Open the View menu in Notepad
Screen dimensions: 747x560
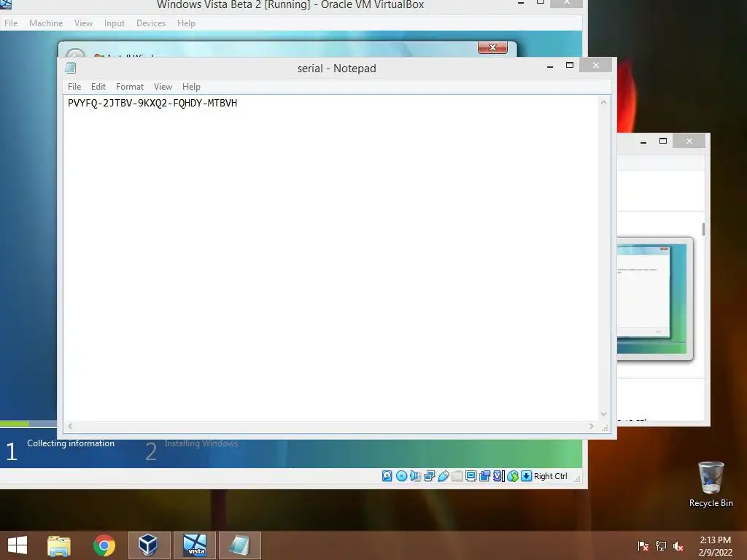[163, 87]
